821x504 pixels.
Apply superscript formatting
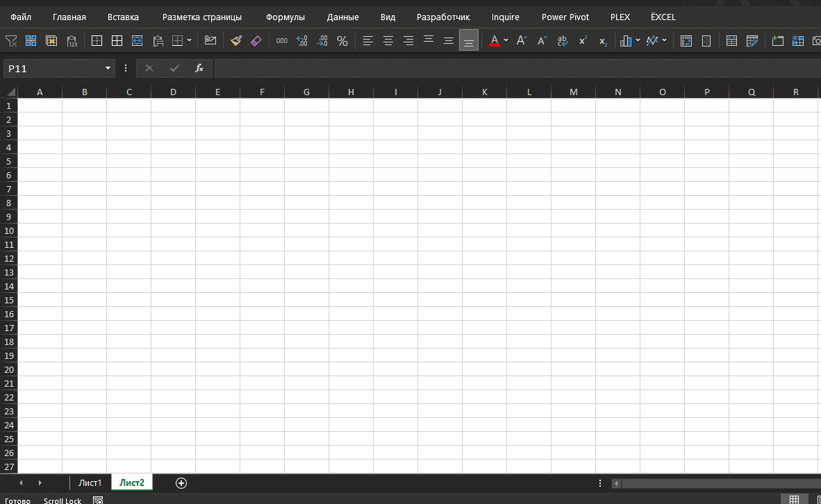[x=582, y=41]
